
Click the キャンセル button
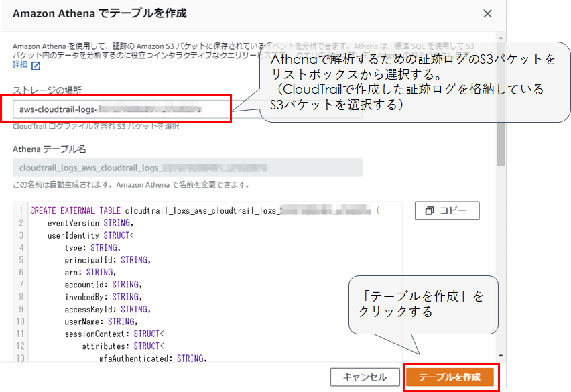pos(364,377)
